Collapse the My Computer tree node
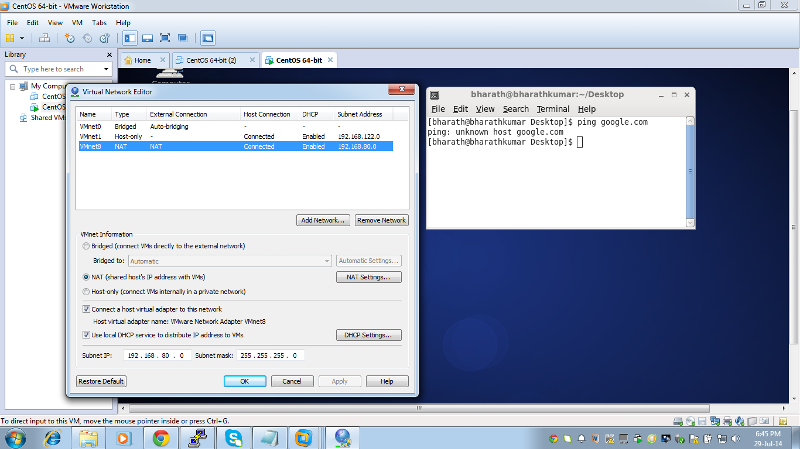Viewport: 800px width, 449px height. [x=12, y=86]
